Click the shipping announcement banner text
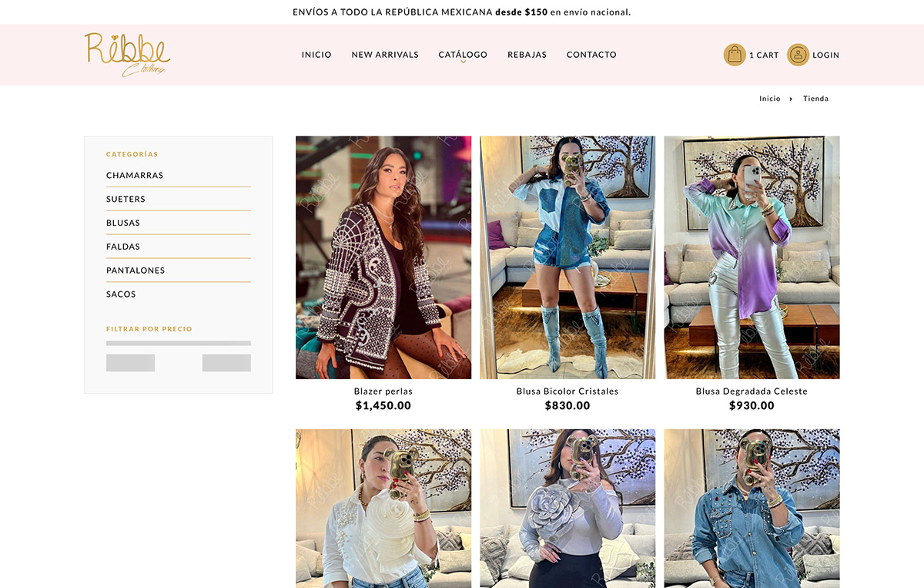Viewport: 924px width, 588px height. tap(462, 12)
